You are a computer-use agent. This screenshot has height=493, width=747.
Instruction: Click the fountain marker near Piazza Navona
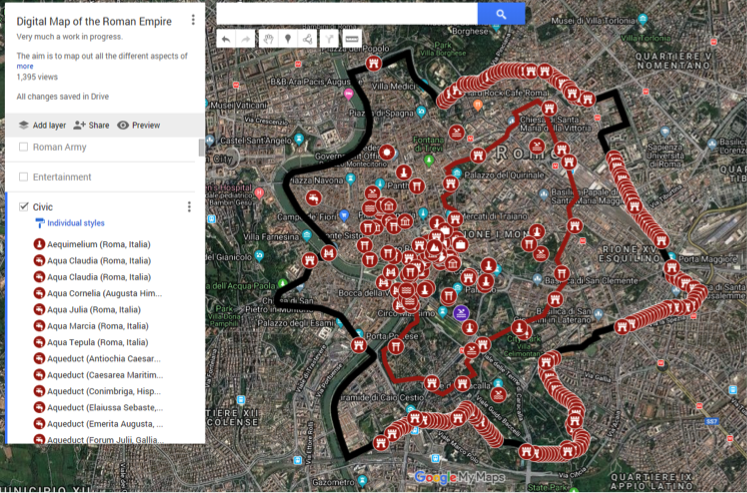point(313,198)
